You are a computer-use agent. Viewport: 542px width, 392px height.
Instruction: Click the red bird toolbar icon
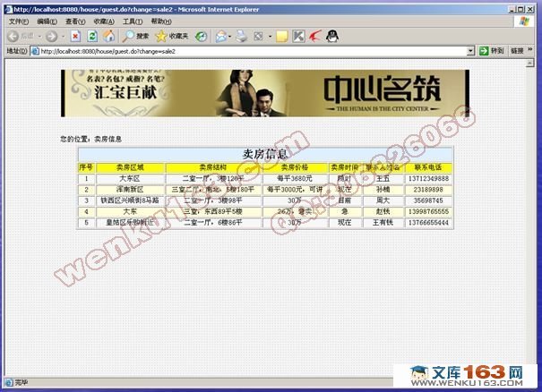pos(315,37)
